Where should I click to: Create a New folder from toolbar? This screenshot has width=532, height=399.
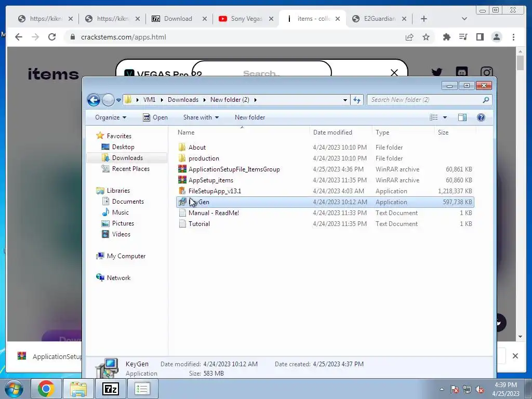pyautogui.click(x=250, y=117)
